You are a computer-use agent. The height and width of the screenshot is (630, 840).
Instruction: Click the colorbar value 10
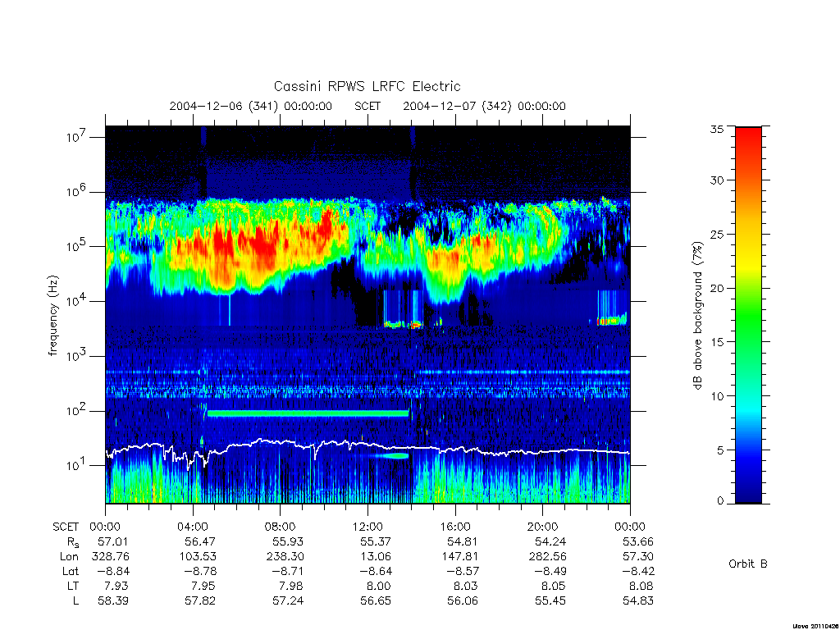tap(717, 396)
